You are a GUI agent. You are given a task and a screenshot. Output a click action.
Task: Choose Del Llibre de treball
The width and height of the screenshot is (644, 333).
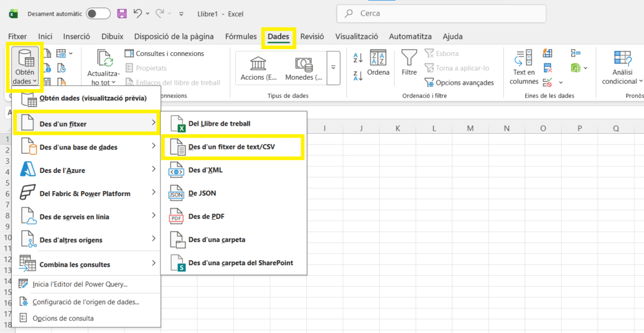tap(233, 123)
